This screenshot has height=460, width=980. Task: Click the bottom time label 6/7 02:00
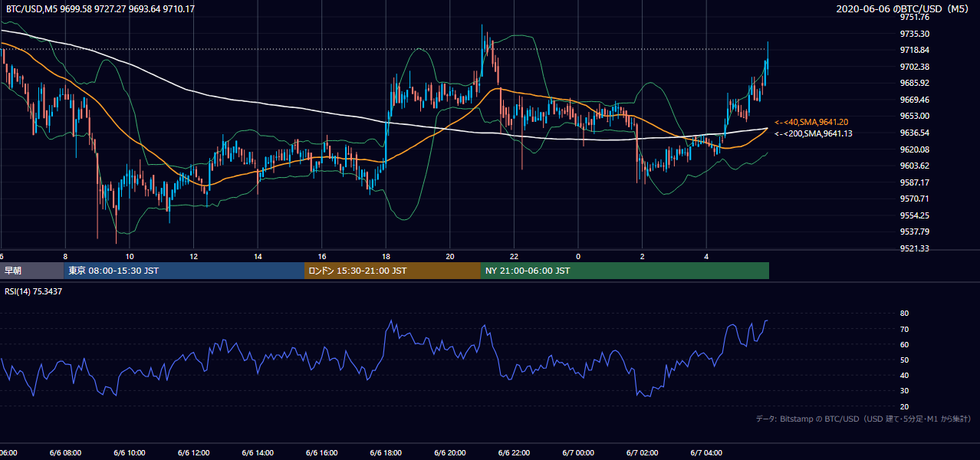click(643, 453)
